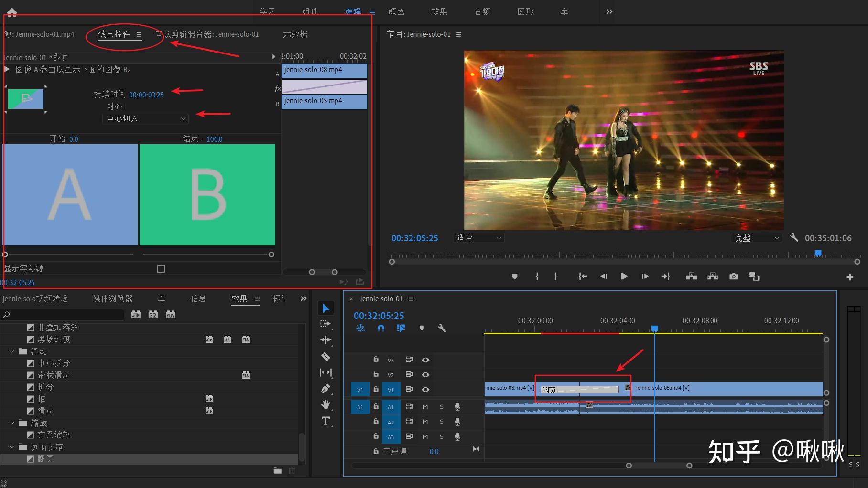Select the Type tool

(x=325, y=421)
